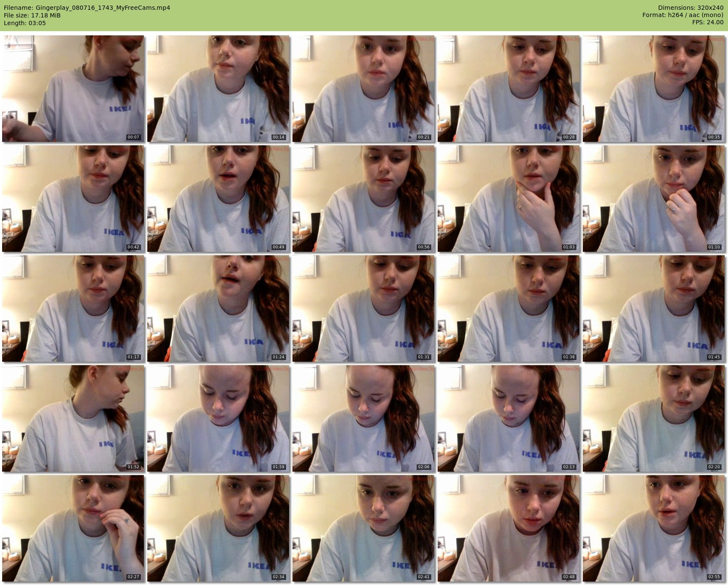Click the frame captured at 01:24
The image size is (728, 585).
pos(218,308)
